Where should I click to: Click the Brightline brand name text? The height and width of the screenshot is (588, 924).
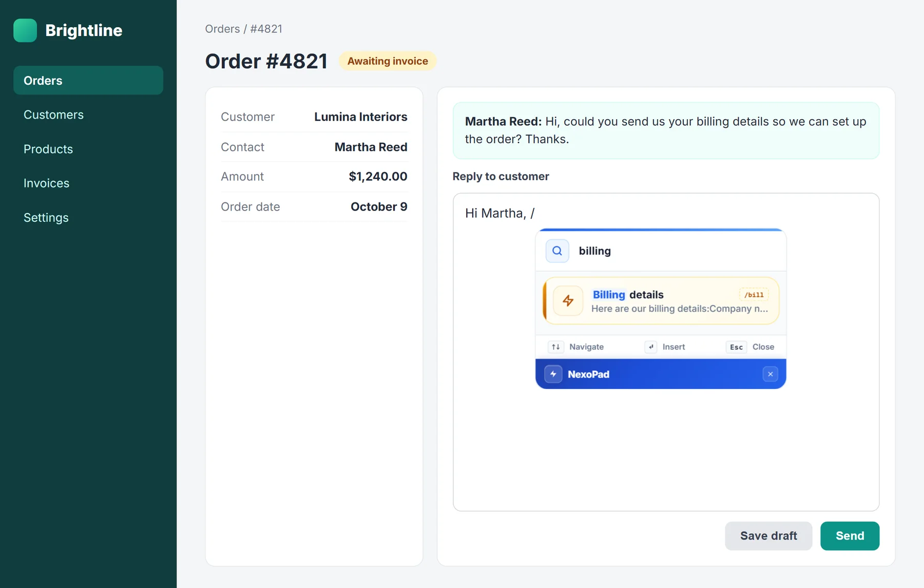[84, 30]
